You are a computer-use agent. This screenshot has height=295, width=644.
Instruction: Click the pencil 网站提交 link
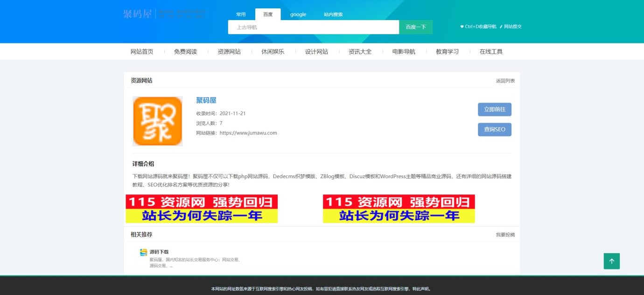coord(511,27)
